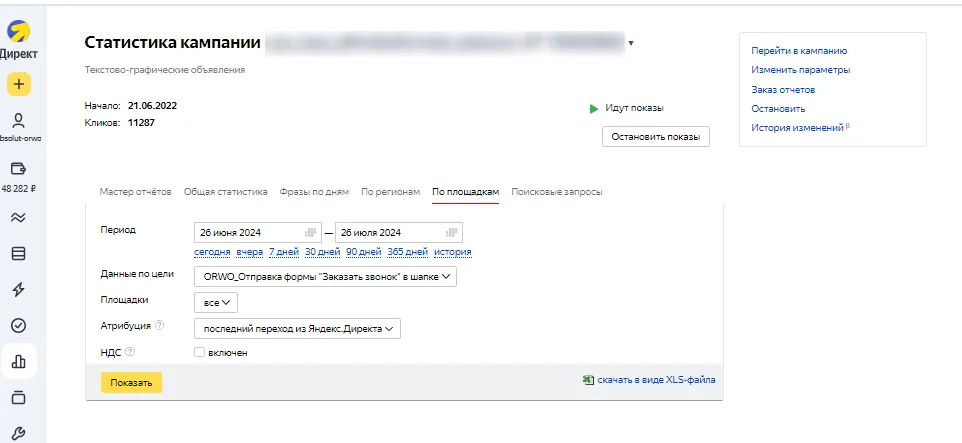Image resolution: width=962 pixels, height=443 pixels.
Task: Click the start date value 21.06.2022
Action: click(x=152, y=106)
